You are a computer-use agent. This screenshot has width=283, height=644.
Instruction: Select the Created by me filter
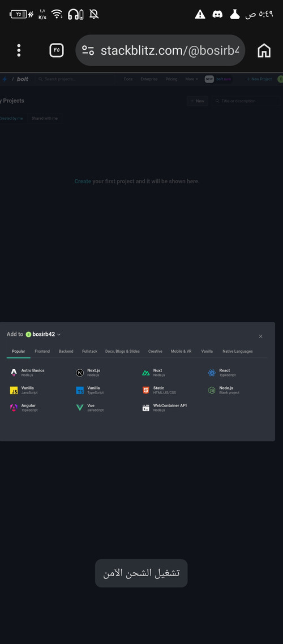point(11,118)
